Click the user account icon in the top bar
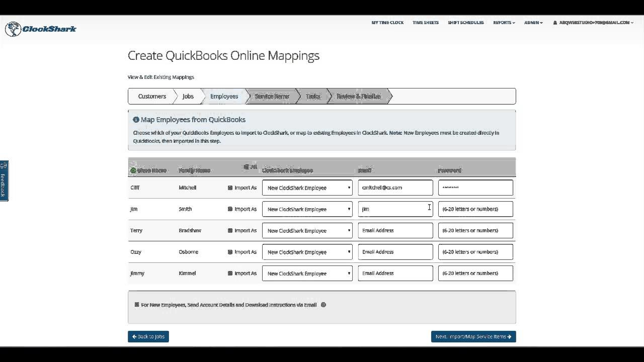The height and width of the screenshot is (362, 644). (555, 22)
